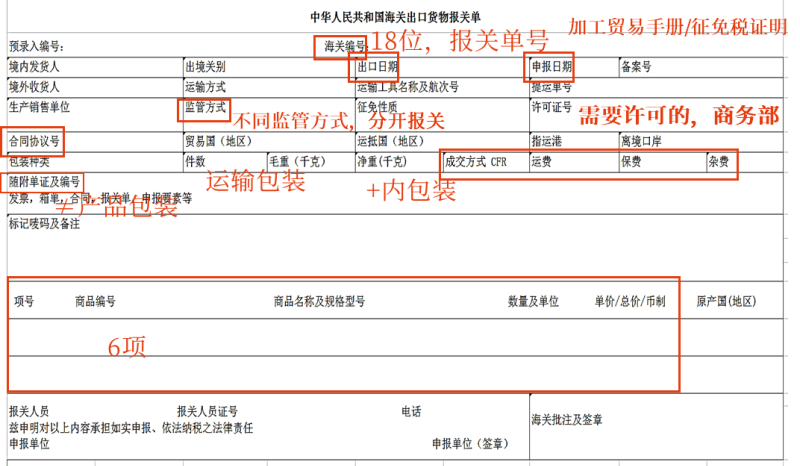Select the 离境口岸 cell
The image size is (800, 466).
click(701, 142)
